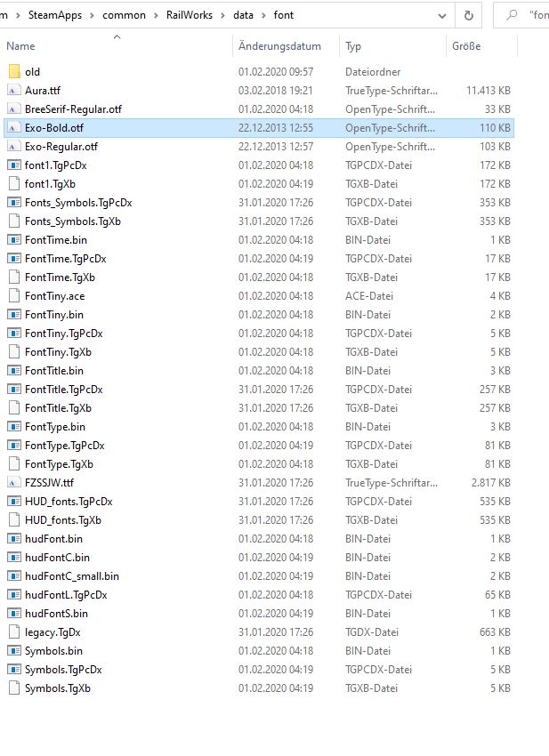
Task: Click the legacy.TgDx file icon
Action: pos(14,632)
